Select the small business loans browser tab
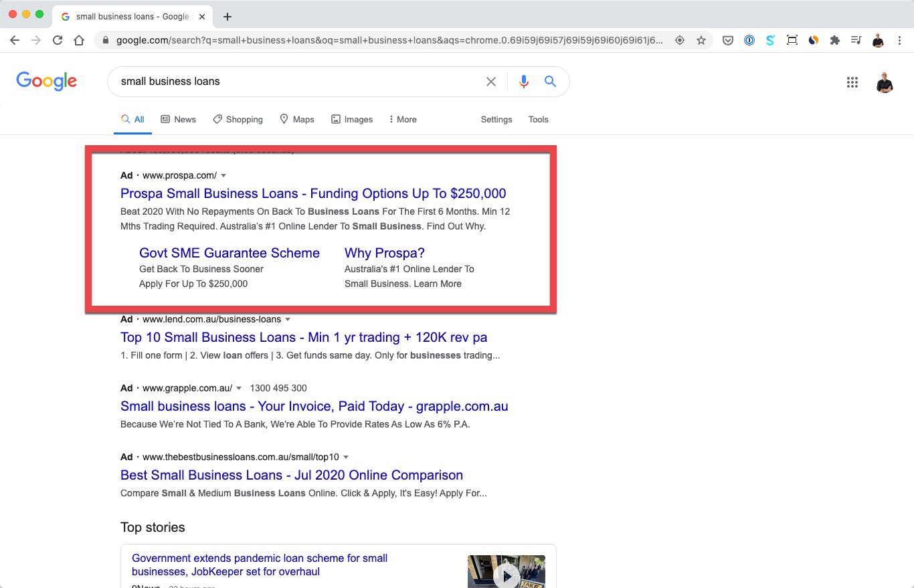914x588 pixels. [132, 17]
